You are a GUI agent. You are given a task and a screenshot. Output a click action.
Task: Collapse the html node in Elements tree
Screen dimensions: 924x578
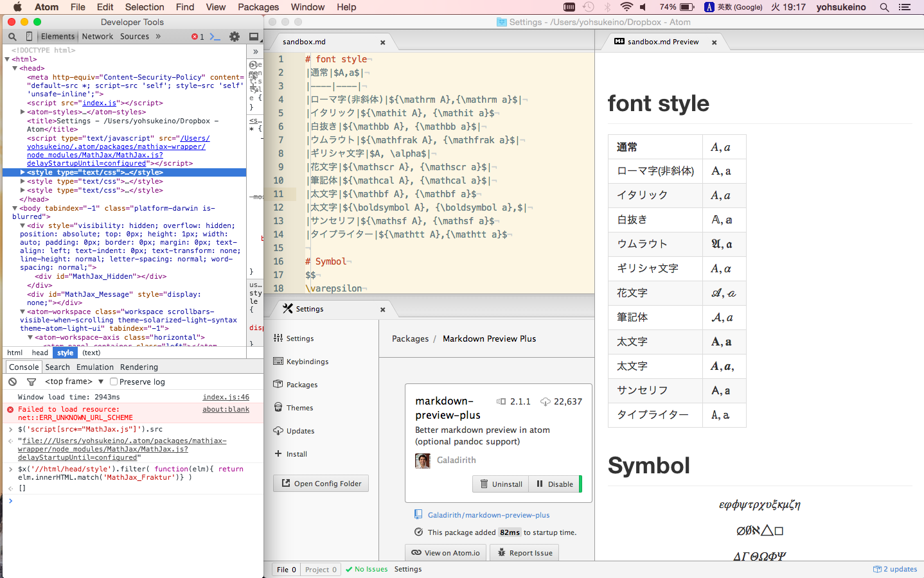tap(7, 59)
